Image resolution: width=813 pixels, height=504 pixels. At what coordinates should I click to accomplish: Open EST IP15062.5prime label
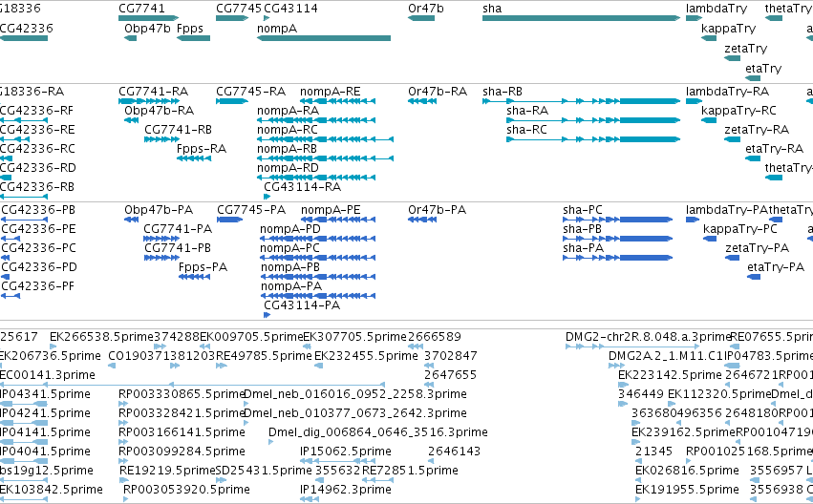[345, 451]
